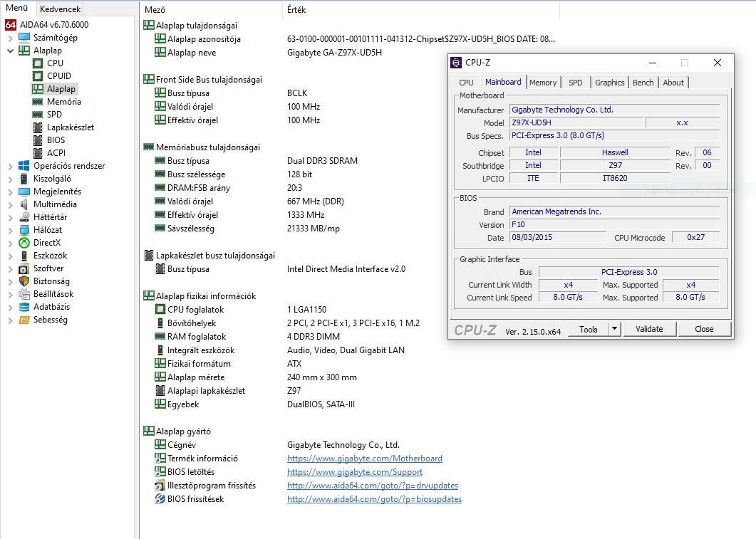This screenshot has height=539, width=756.
Task: Click the Eszközök devices icon
Action: tap(24, 256)
